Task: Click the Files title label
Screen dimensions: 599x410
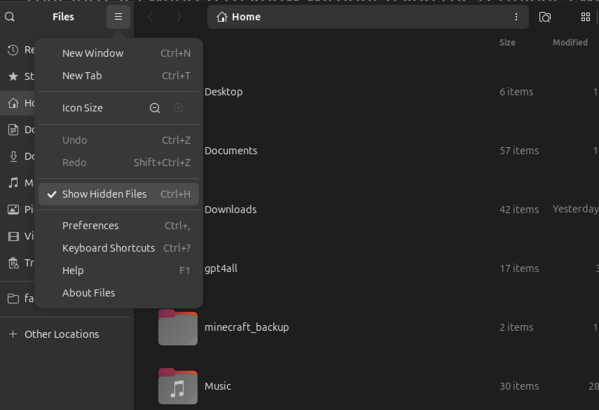Action: (63, 17)
